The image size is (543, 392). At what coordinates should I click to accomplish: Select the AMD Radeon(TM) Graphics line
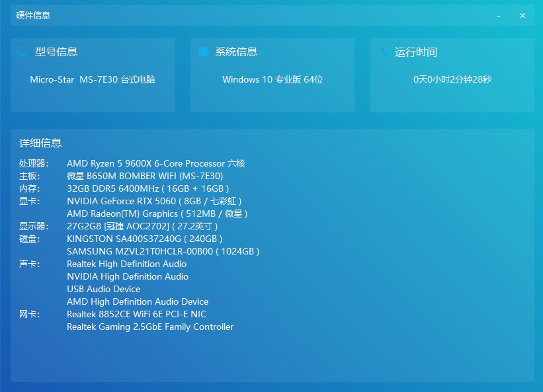click(x=157, y=214)
